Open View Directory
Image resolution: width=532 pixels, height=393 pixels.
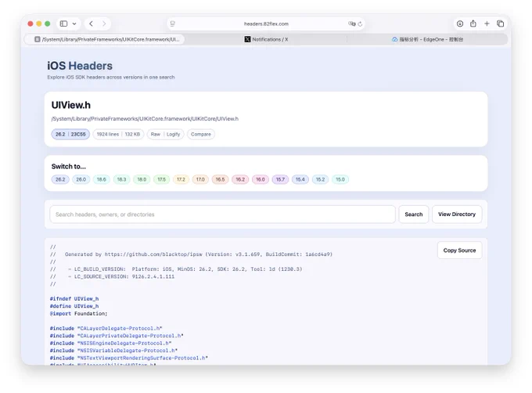pos(457,215)
